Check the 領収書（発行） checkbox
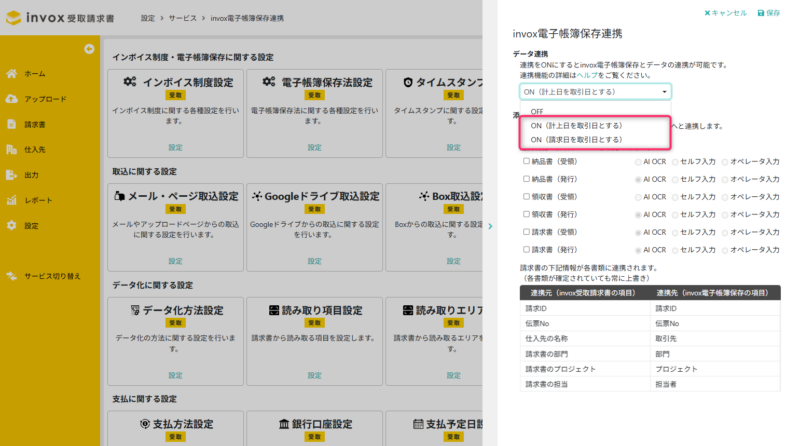The image size is (800, 446). 526,214
